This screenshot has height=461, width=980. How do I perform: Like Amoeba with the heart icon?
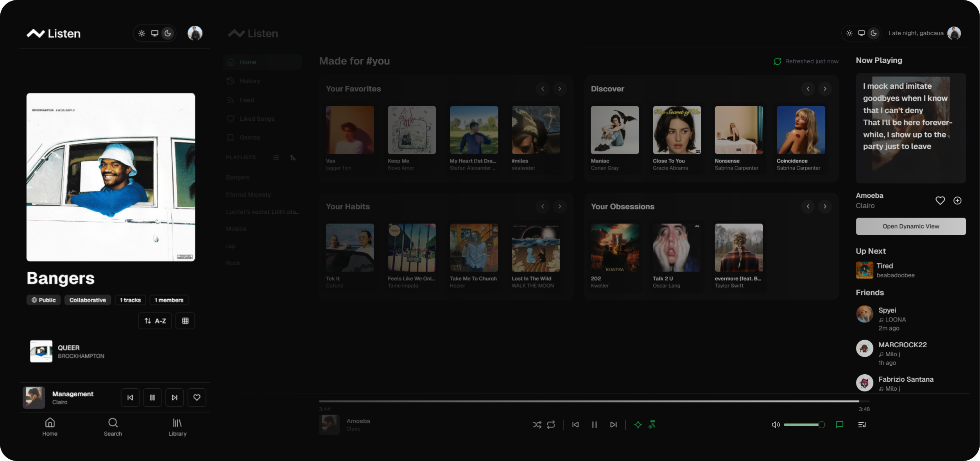pos(940,200)
